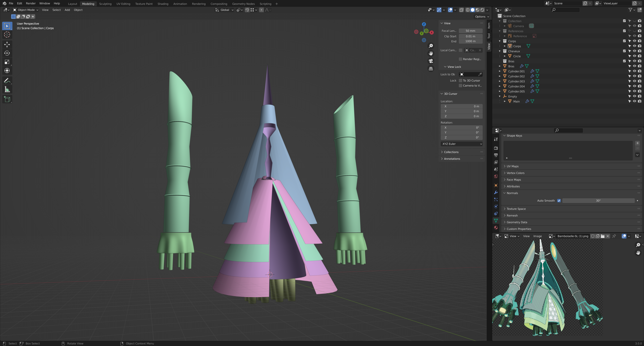Viewport: 644px width, 346px height.
Task: Enable Lock To 3D Cursor checkbox
Action: [x=461, y=81]
